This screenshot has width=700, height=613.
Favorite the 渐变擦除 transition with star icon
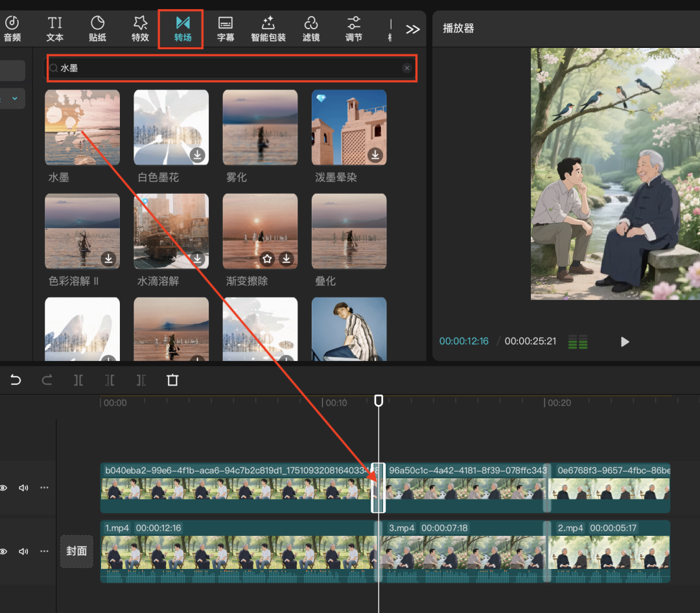tap(267, 259)
